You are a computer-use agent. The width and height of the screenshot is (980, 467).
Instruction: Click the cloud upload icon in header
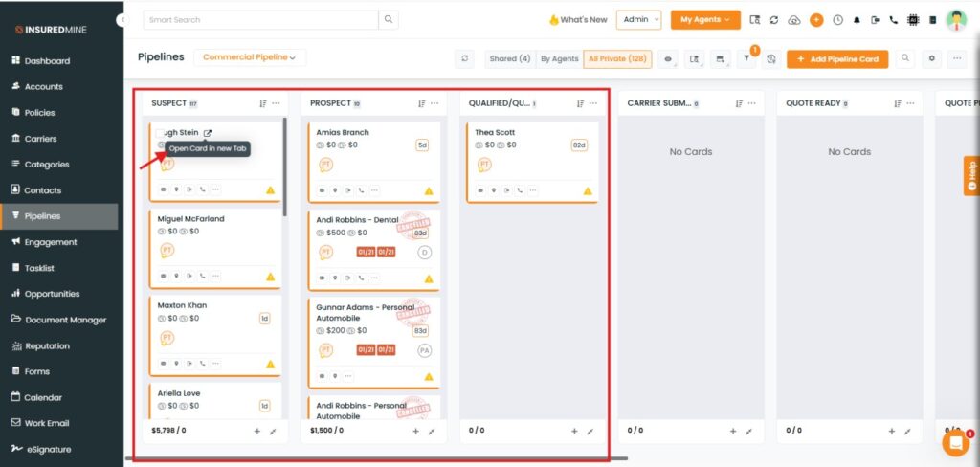point(793,20)
